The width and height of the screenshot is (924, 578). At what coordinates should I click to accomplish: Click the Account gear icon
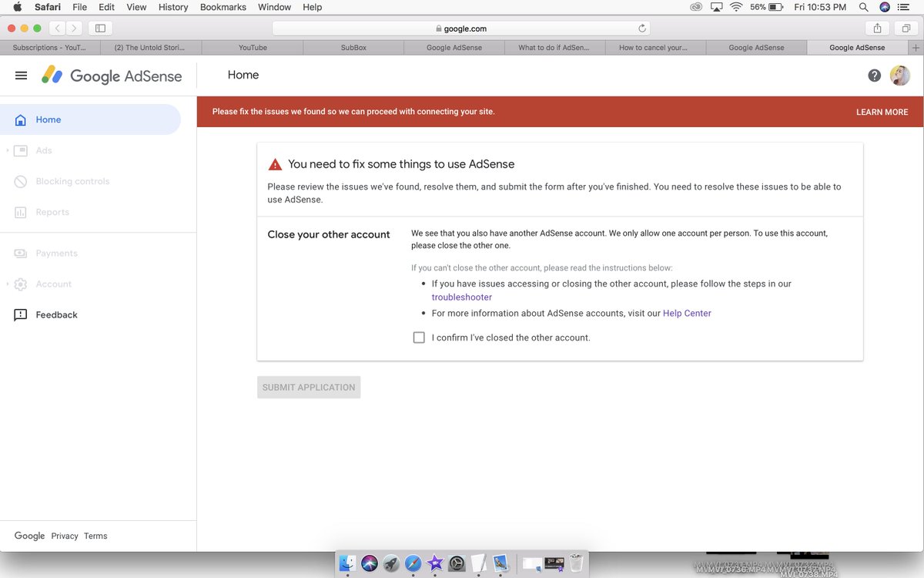click(21, 284)
